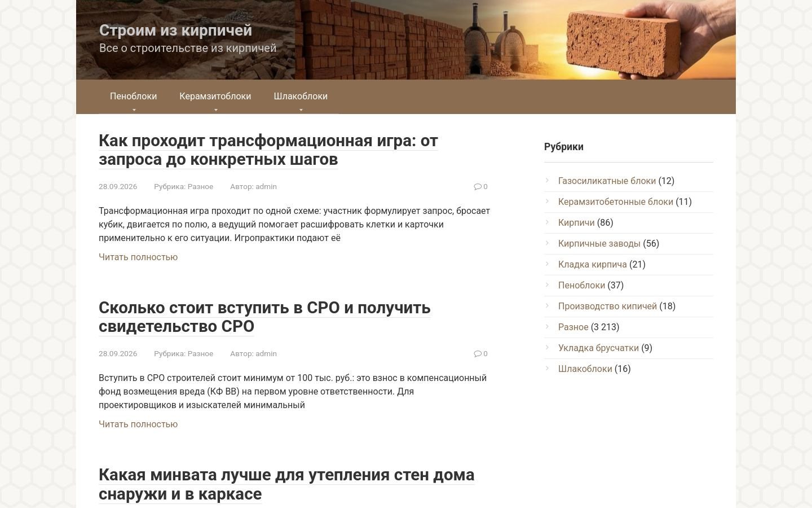Open article 'Как проходит трансформационная игра'
The height and width of the screenshot is (508, 812).
pyautogui.click(x=268, y=150)
